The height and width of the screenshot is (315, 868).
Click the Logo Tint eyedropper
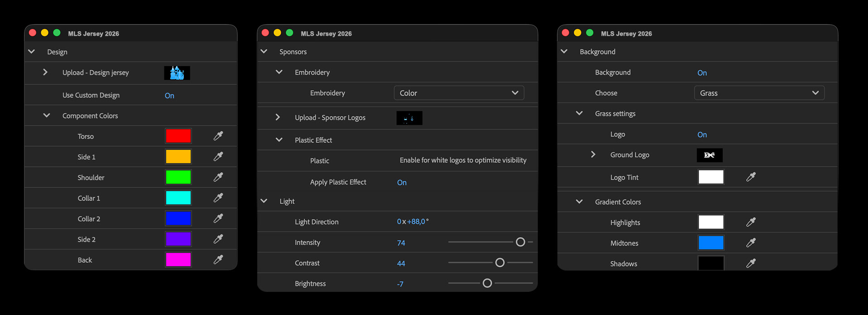[x=751, y=177]
